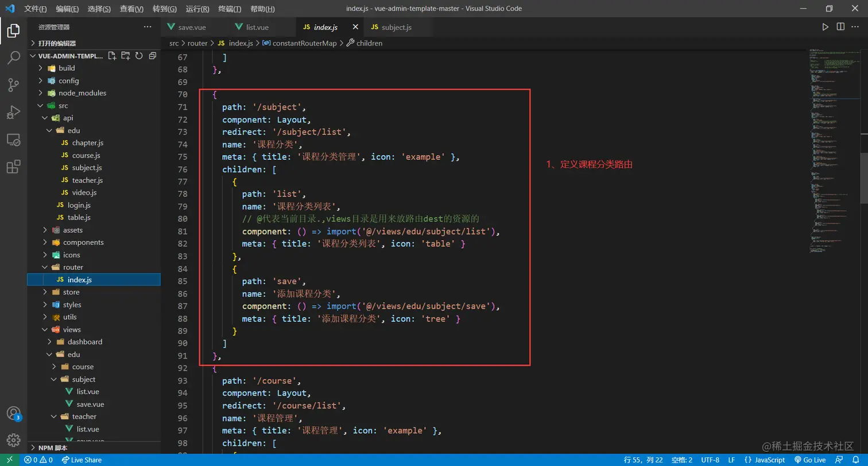Image resolution: width=868 pixels, height=466 pixels.
Task: Switch to the list.vue tab
Action: [x=257, y=27]
